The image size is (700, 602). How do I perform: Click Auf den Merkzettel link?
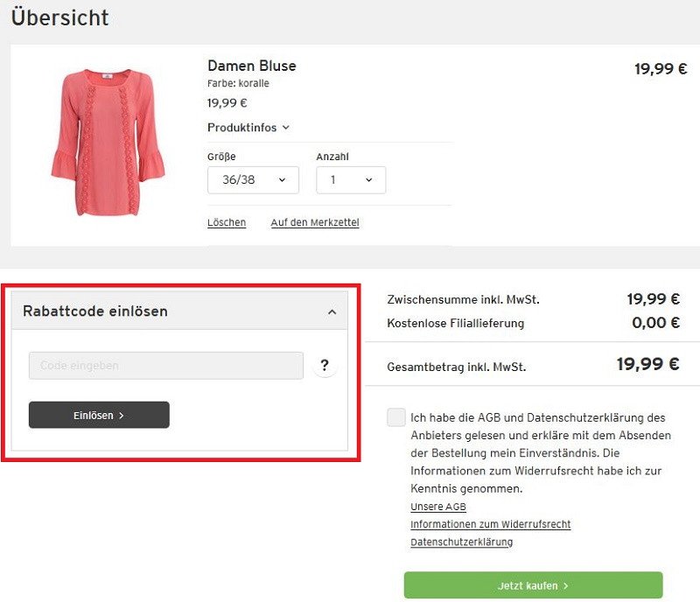point(315,223)
